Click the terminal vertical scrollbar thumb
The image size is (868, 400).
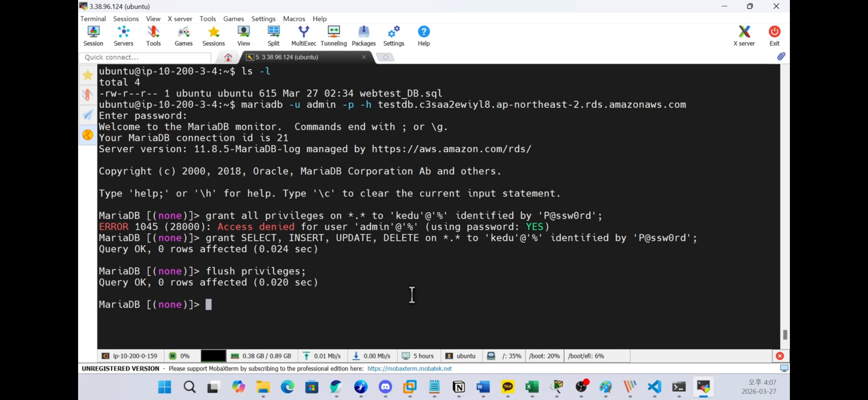pos(785,335)
